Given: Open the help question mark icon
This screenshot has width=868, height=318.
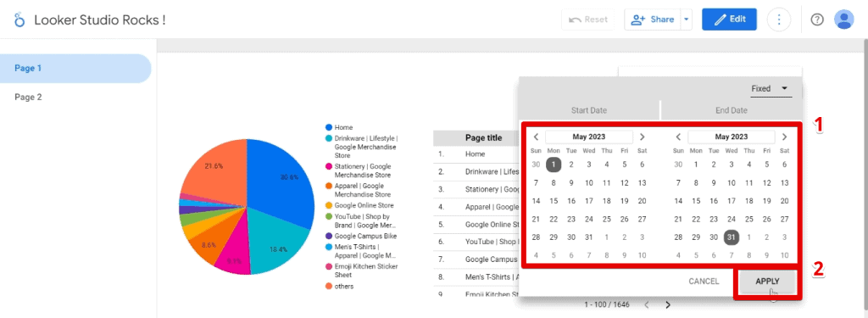Looking at the screenshot, I should (x=817, y=20).
